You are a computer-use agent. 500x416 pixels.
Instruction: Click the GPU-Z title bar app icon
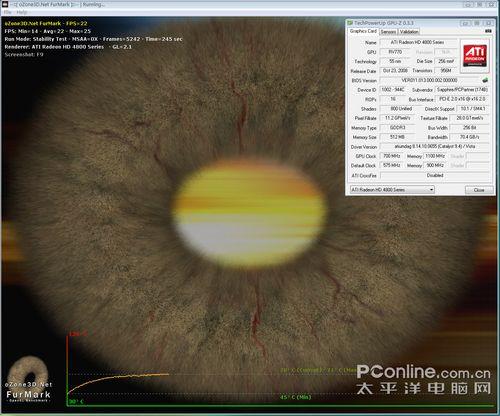350,23
